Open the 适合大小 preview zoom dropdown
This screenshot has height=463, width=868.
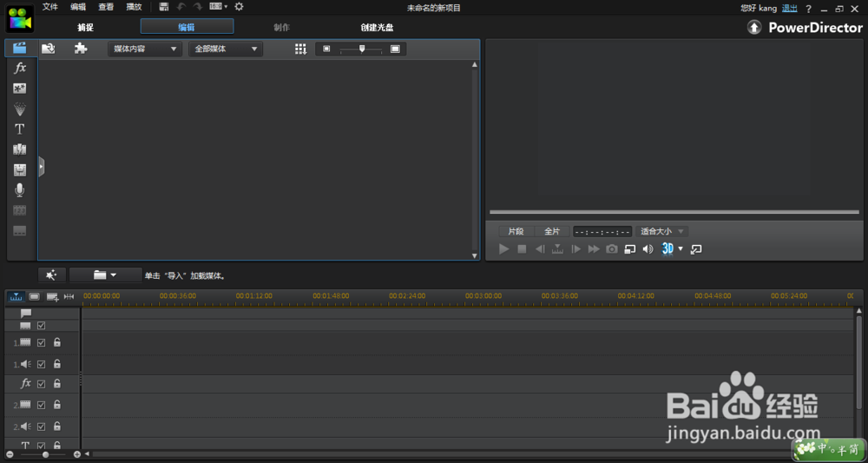pos(661,231)
